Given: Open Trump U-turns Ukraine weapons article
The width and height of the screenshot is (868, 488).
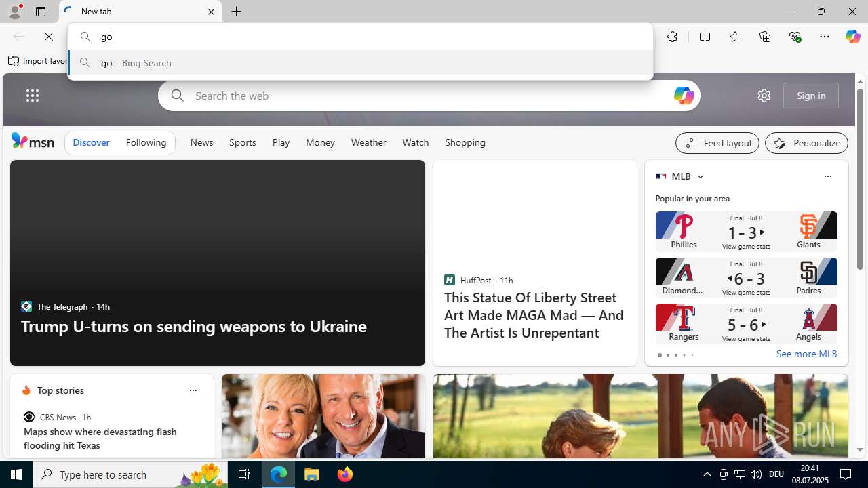Looking at the screenshot, I should [194, 326].
